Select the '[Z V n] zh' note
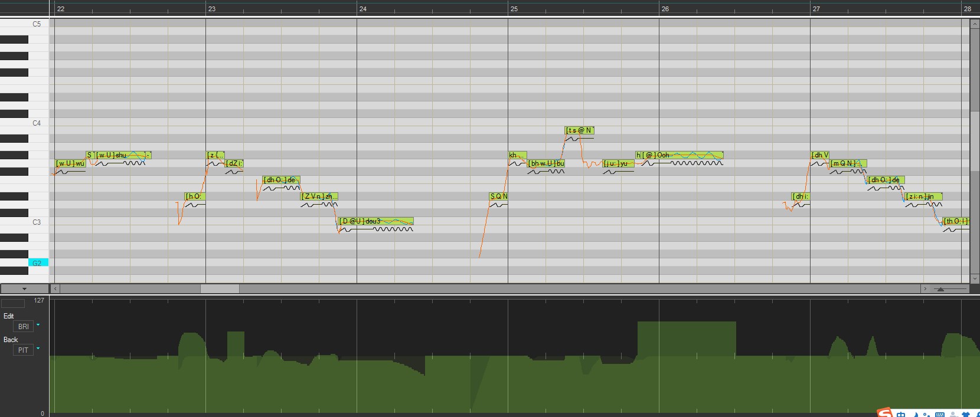 pos(319,196)
